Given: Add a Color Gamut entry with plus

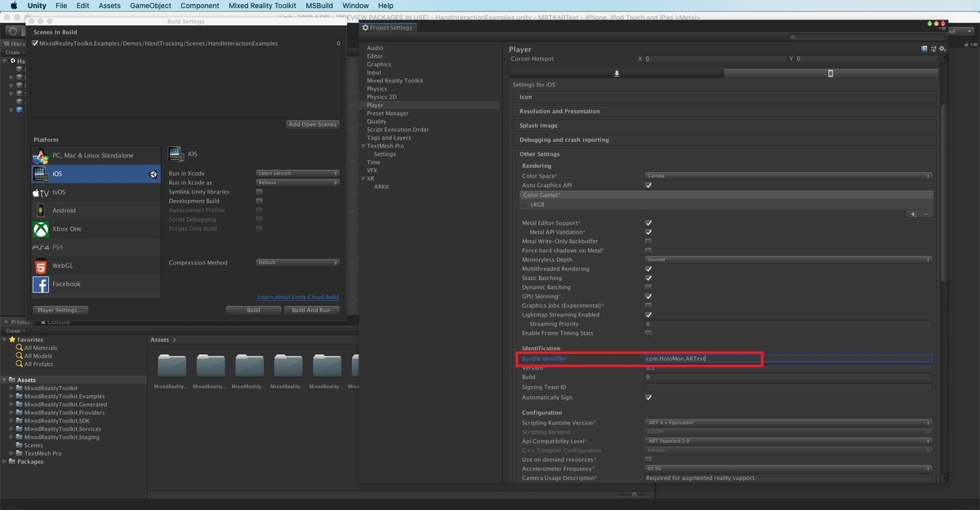Looking at the screenshot, I should (x=913, y=214).
